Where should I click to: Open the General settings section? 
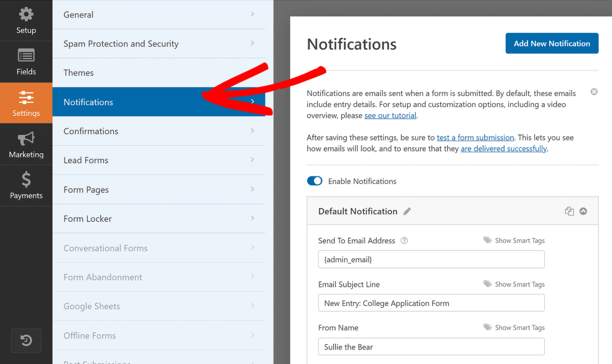(159, 14)
